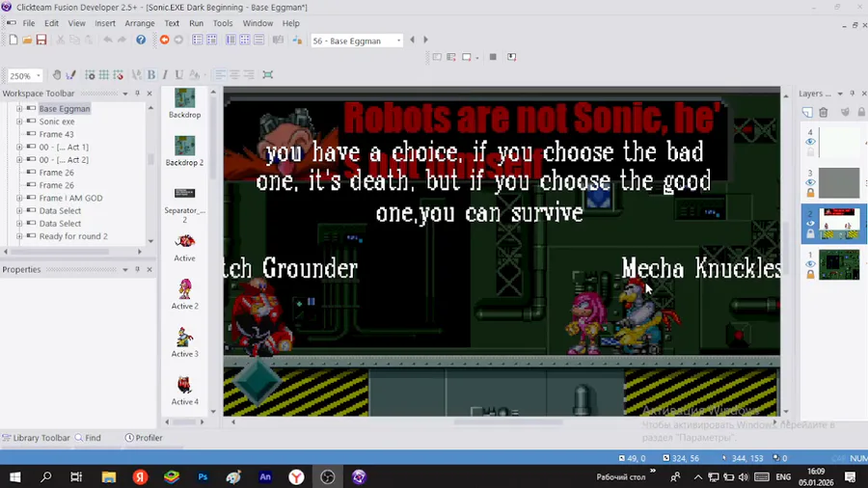The image size is (868, 488).
Task: Create a new layer in Layers panel
Action: [807, 112]
